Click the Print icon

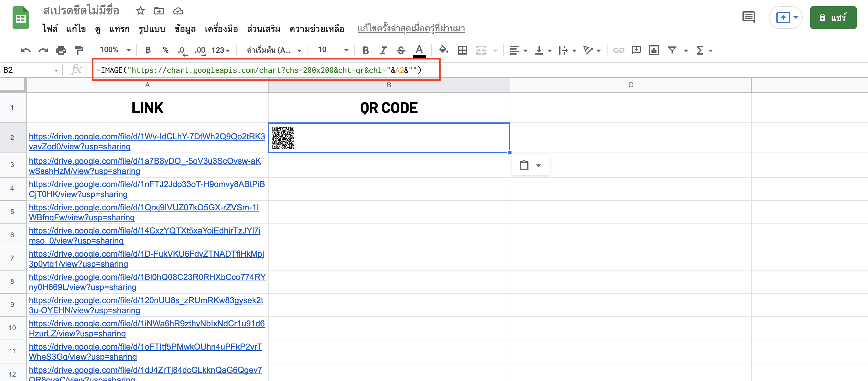tap(61, 51)
